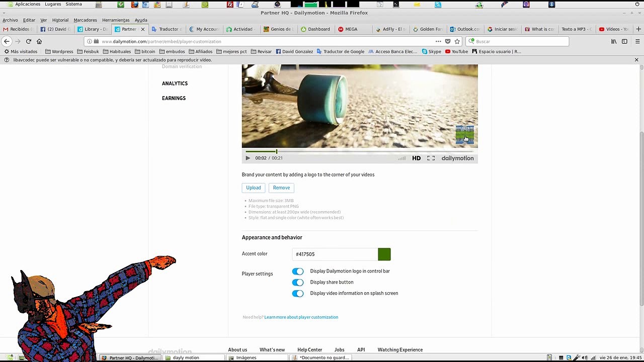Open the Historial menu
This screenshot has width=644, height=362.
coord(60,20)
